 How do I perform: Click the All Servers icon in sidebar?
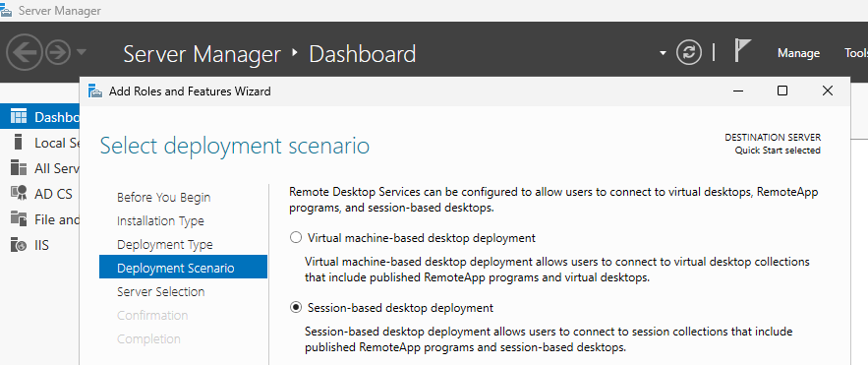(x=19, y=168)
